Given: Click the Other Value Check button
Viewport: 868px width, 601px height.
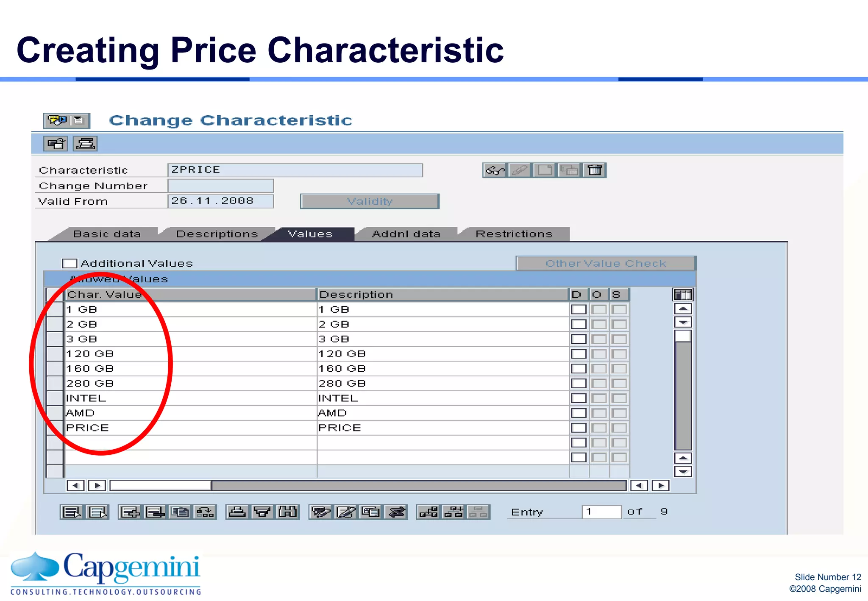Looking at the screenshot, I should (x=606, y=263).
